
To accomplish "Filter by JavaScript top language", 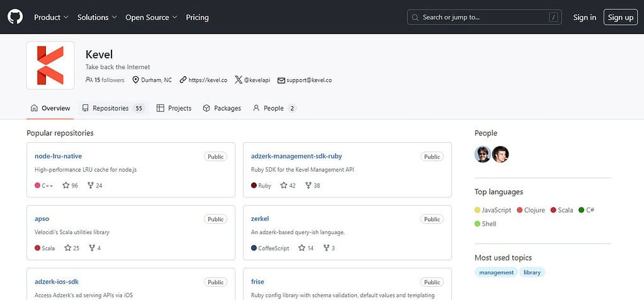I will coord(493,210).
